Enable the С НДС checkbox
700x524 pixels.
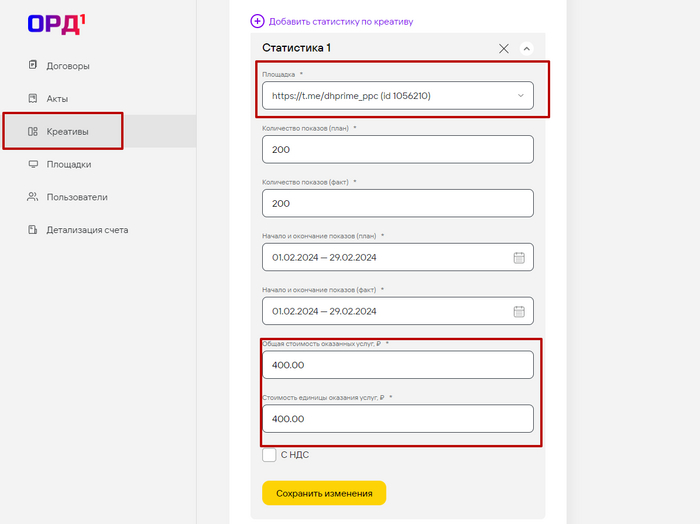[x=269, y=455]
